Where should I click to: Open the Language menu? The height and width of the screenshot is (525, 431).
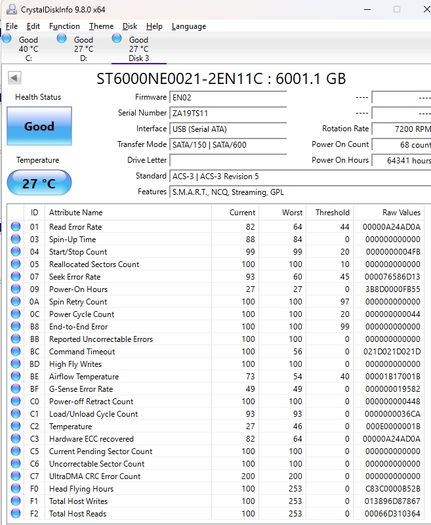coord(189,26)
